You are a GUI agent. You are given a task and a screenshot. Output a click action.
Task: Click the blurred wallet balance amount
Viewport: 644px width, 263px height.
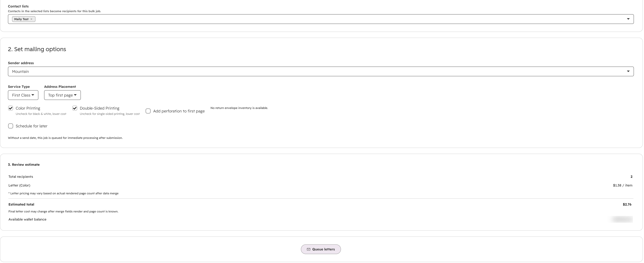point(621,219)
